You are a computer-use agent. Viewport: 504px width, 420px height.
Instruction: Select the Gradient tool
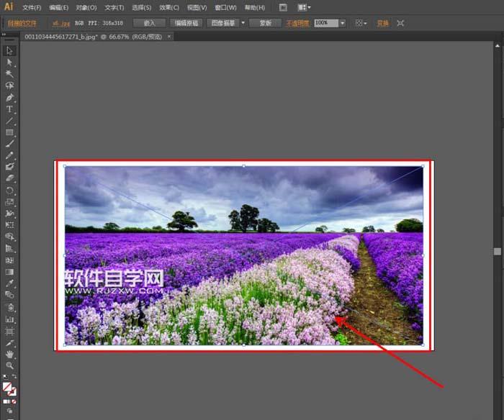tap(9, 272)
